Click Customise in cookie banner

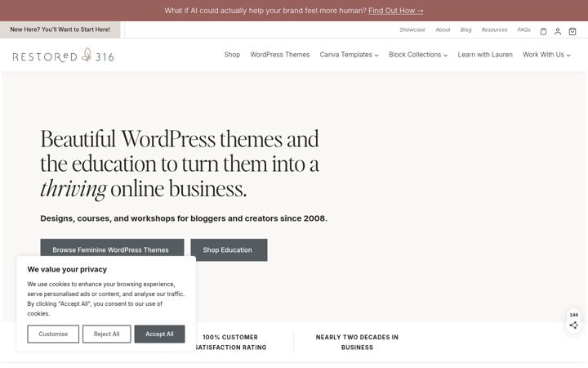[x=53, y=334]
